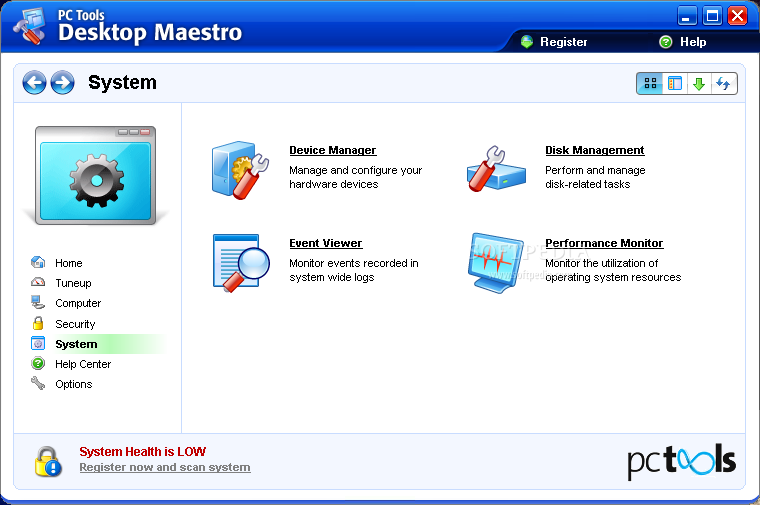Image resolution: width=760 pixels, height=505 pixels.
Task: Click 'Monitor the utilization of operating system resources'
Action: [x=613, y=270]
